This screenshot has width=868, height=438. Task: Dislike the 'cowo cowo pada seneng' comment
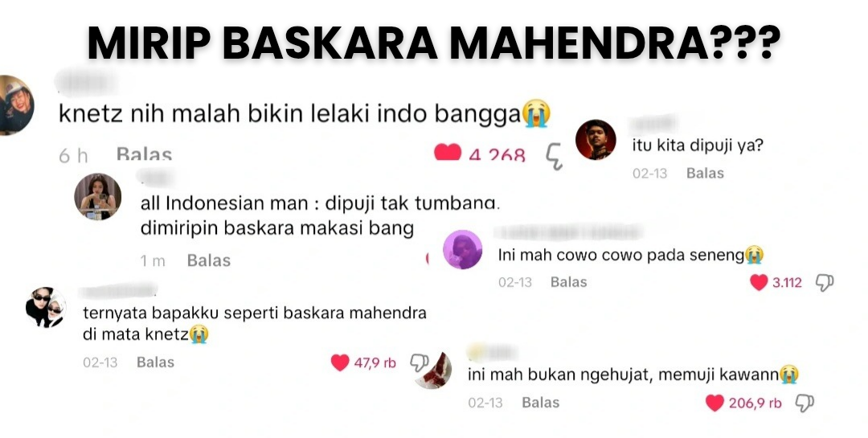825,282
